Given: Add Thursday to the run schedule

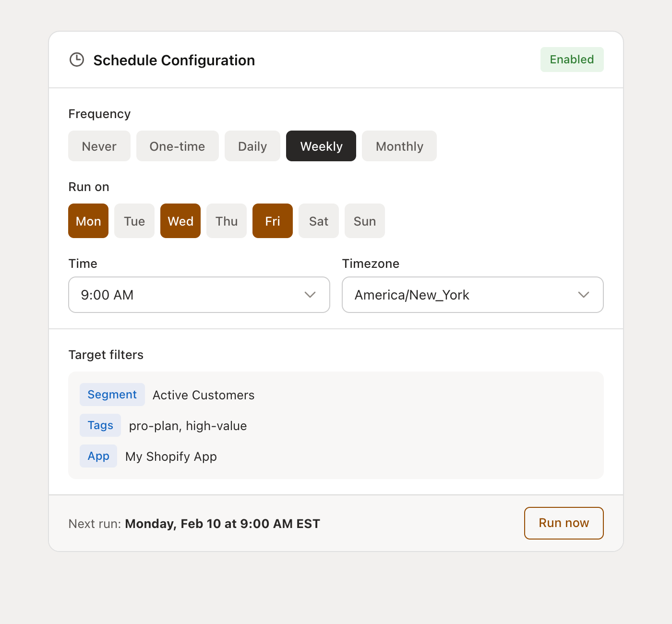Looking at the screenshot, I should pos(226,221).
